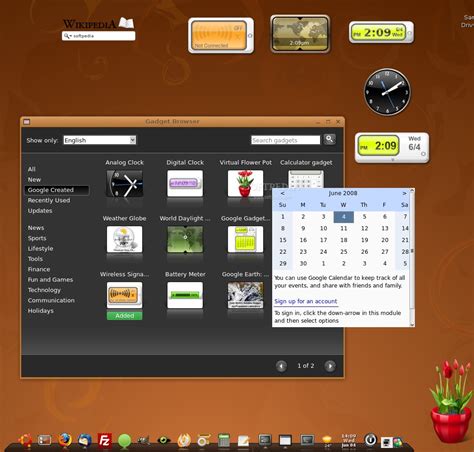Open the calculator icon in dock

[x=224, y=440]
